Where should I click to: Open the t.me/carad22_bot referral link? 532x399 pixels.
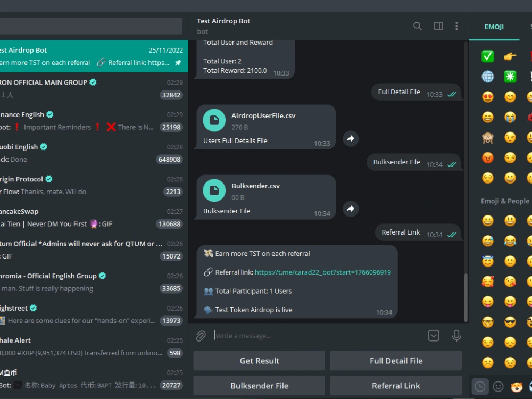tap(323, 272)
